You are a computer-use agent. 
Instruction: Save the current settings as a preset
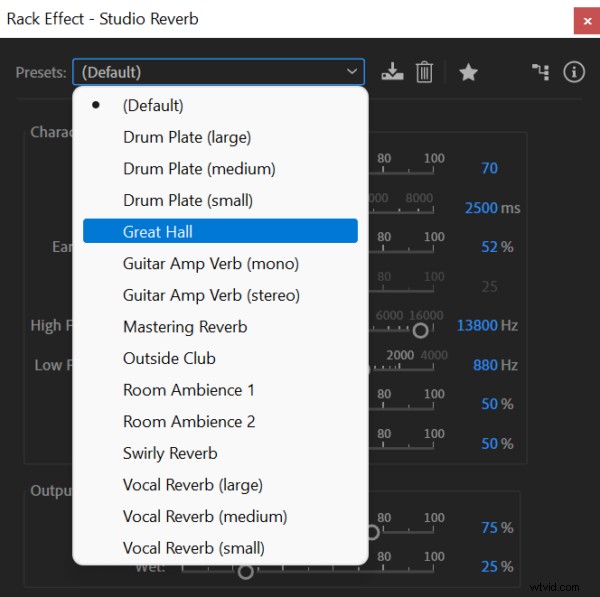pos(392,72)
